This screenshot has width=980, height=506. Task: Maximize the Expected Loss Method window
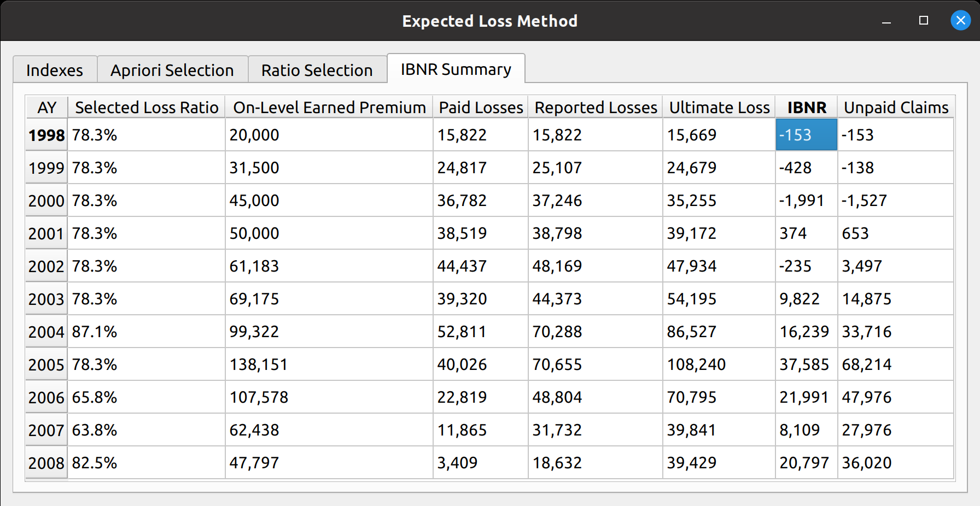(x=924, y=21)
